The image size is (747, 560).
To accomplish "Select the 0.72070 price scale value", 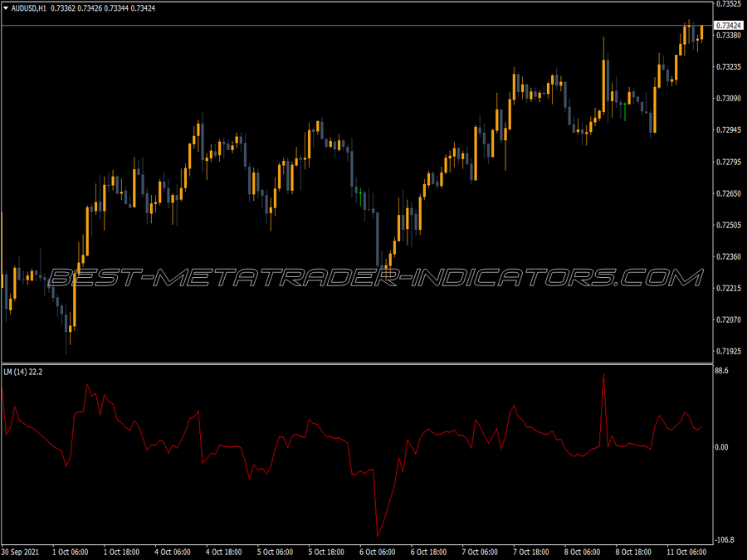I will (729, 319).
